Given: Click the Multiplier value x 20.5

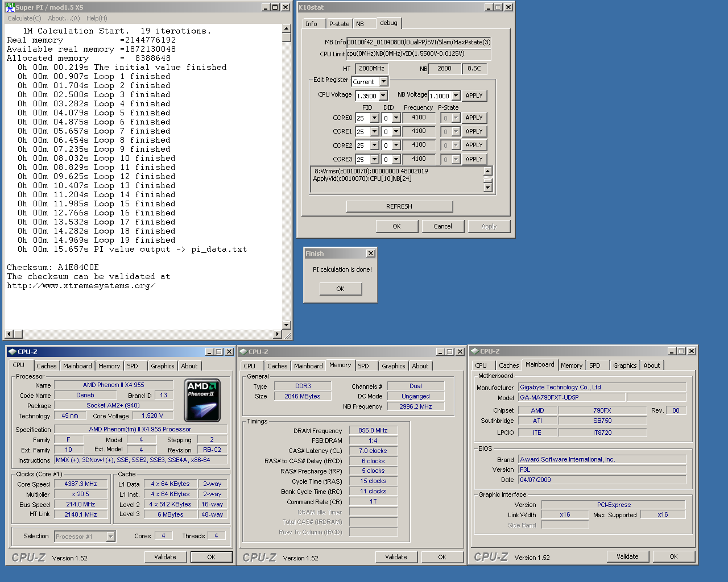Looking at the screenshot, I should coord(81,494).
